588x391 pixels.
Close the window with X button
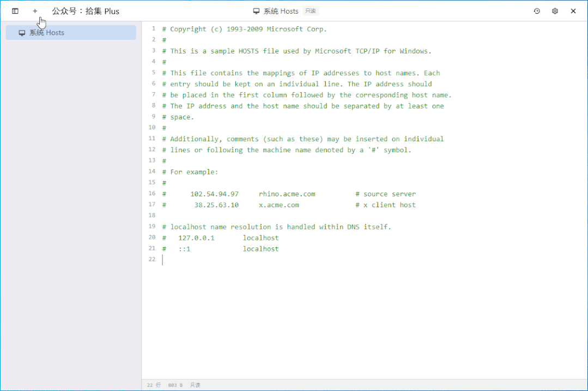click(573, 11)
